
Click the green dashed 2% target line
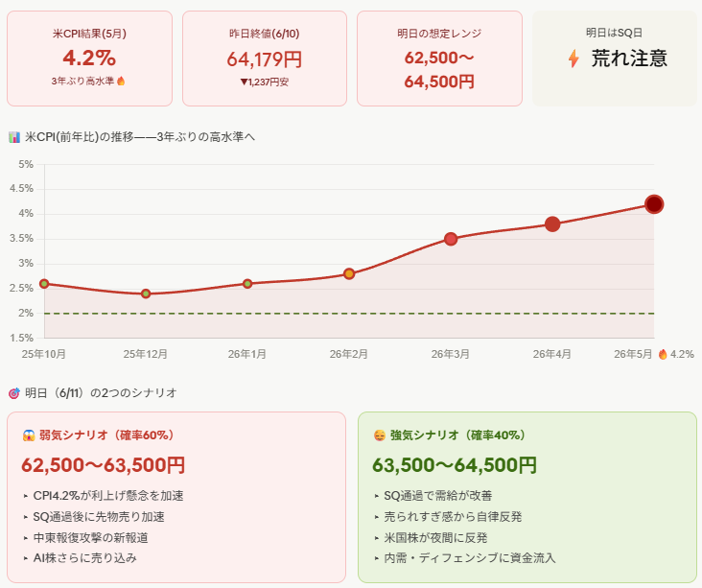(349, 314)
